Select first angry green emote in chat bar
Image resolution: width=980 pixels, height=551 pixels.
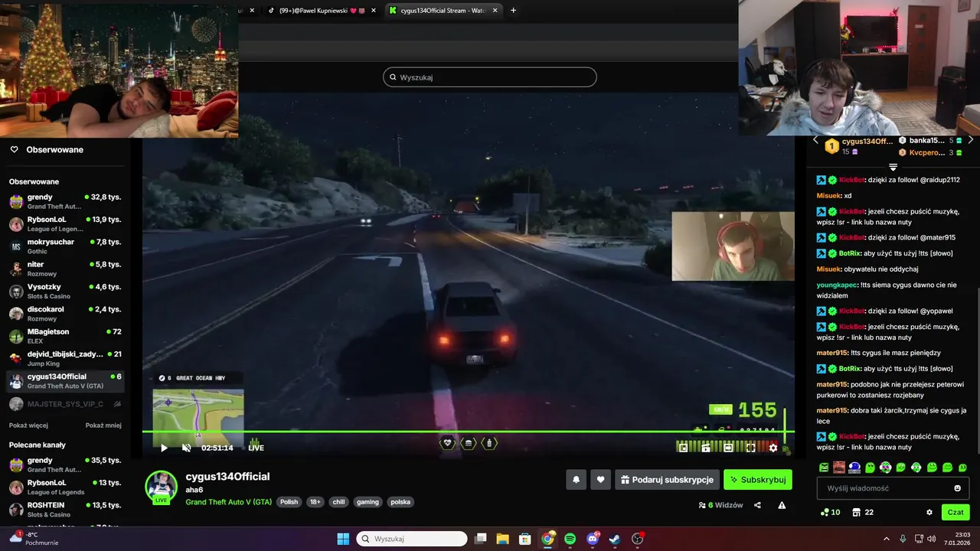(x=824, y=467)
